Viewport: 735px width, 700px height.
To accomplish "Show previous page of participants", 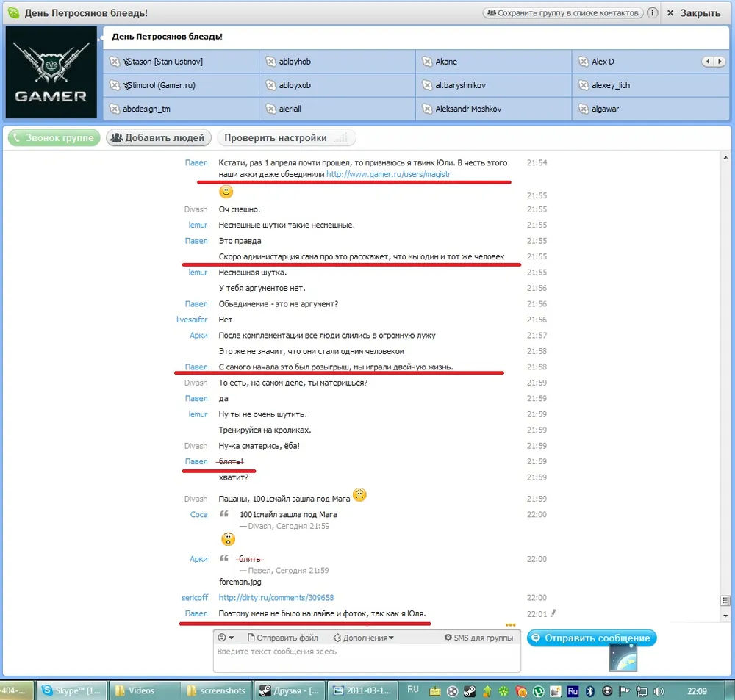I will point(708,62).
